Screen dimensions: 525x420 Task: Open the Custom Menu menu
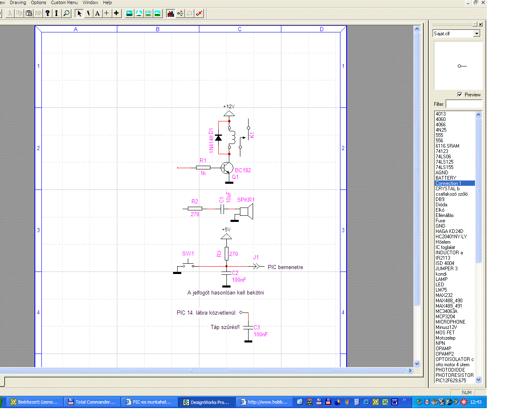[64, 2]
